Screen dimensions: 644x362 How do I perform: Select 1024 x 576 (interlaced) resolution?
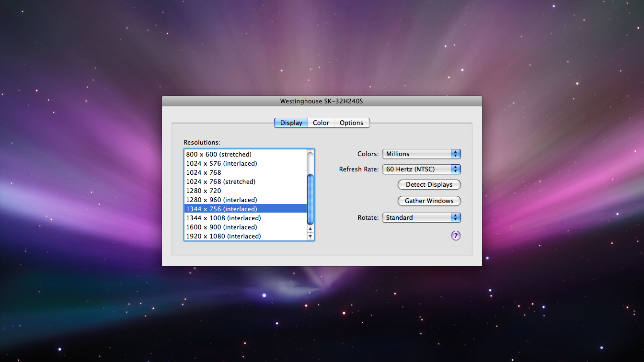click(245, 164)
